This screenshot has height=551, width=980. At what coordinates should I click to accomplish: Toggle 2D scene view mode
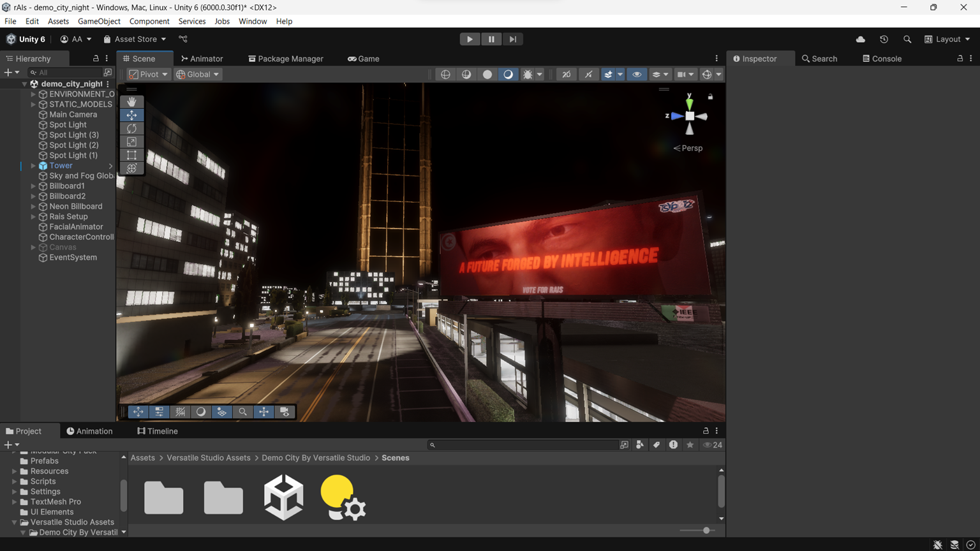(566, 75)
